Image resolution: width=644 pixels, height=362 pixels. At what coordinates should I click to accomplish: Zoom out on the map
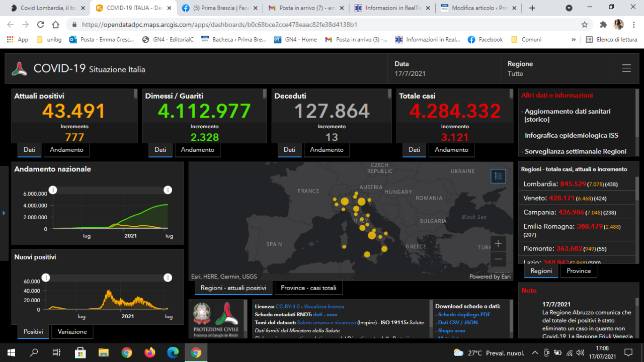click(x=498, y=259)
